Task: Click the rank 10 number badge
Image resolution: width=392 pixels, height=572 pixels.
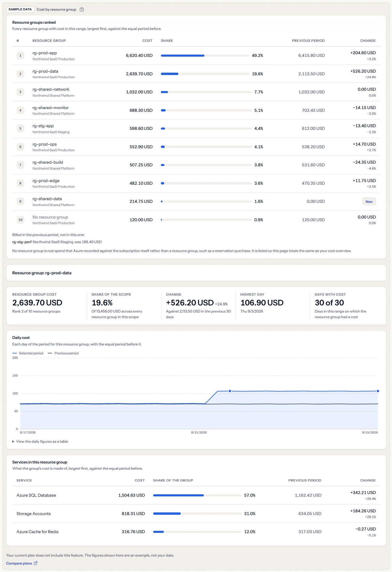Action: [x=20, y=220]
